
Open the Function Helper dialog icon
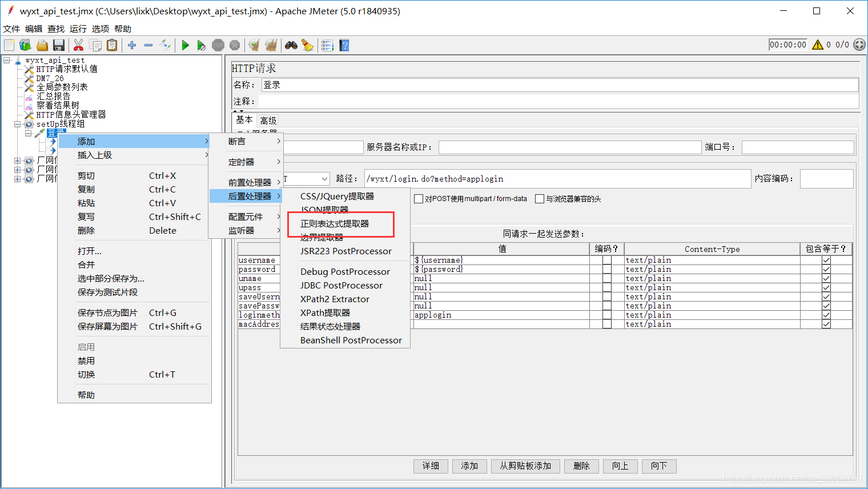click(x=327, y=45)
